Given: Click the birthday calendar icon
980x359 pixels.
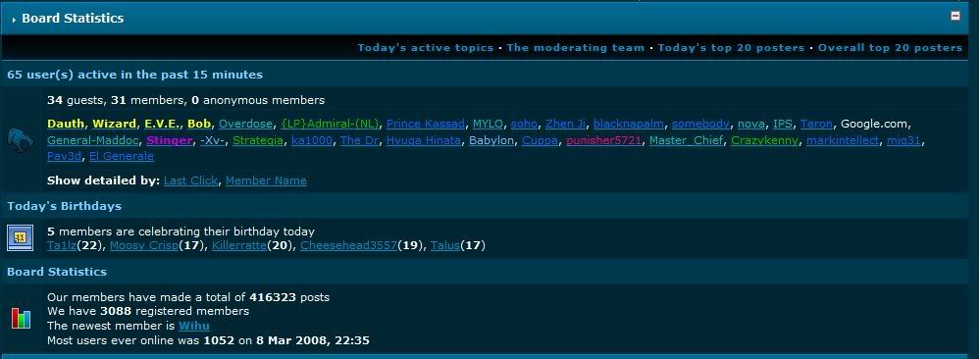Looking at the screenshot, I should pyautogui.click(x=20, y=237).
